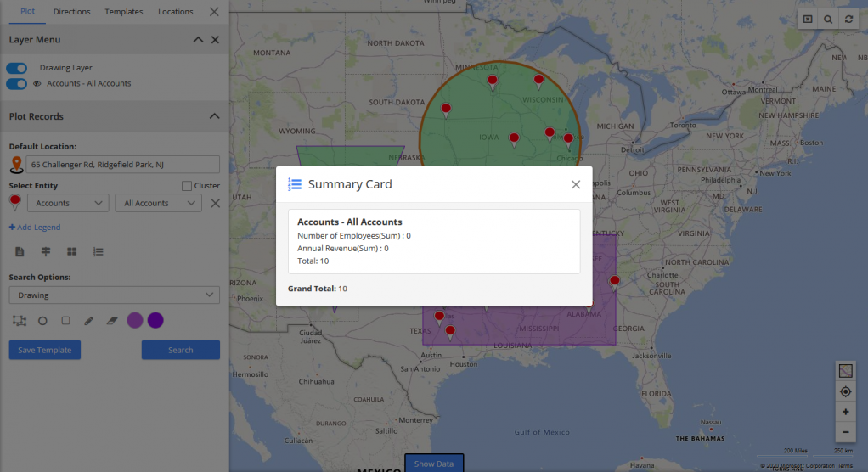Toggle the Accounts - All Accounts layer switch

[x=16, y=84]
